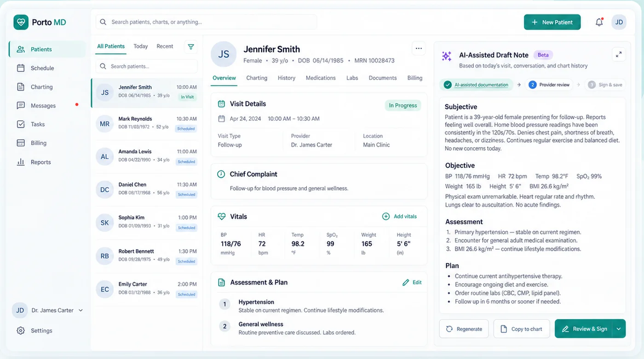Show the Today patients tab
644x359 pixels.
[141, 46]
